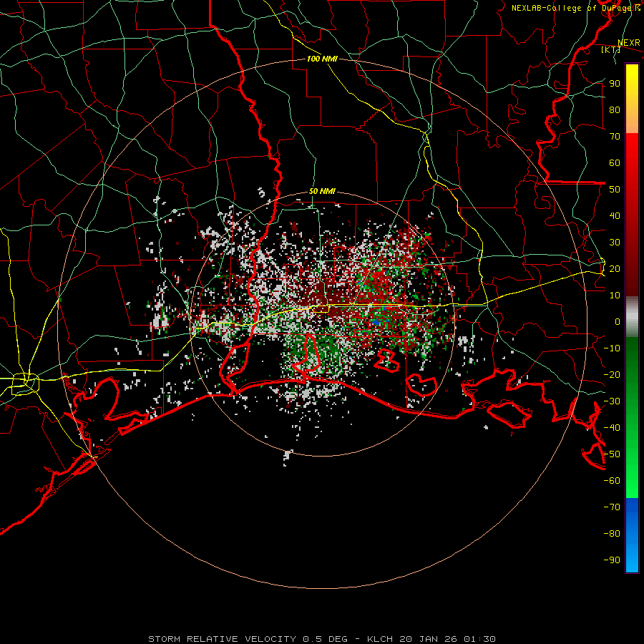Click the Storm Relative Velocity caption at bottom
Viewport: 644px width, 644px height.
(x=321, y=639)
